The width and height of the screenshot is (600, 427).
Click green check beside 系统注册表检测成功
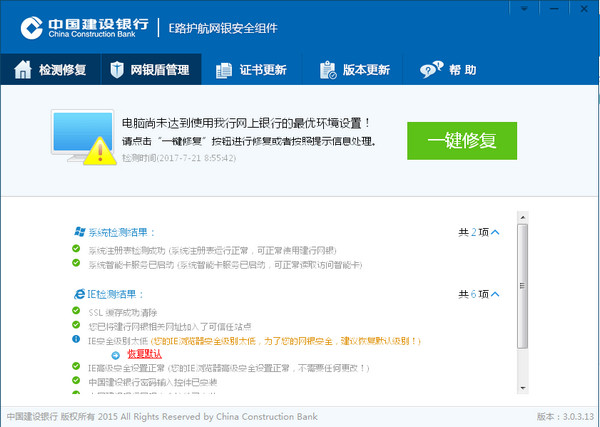click(76, 249)
